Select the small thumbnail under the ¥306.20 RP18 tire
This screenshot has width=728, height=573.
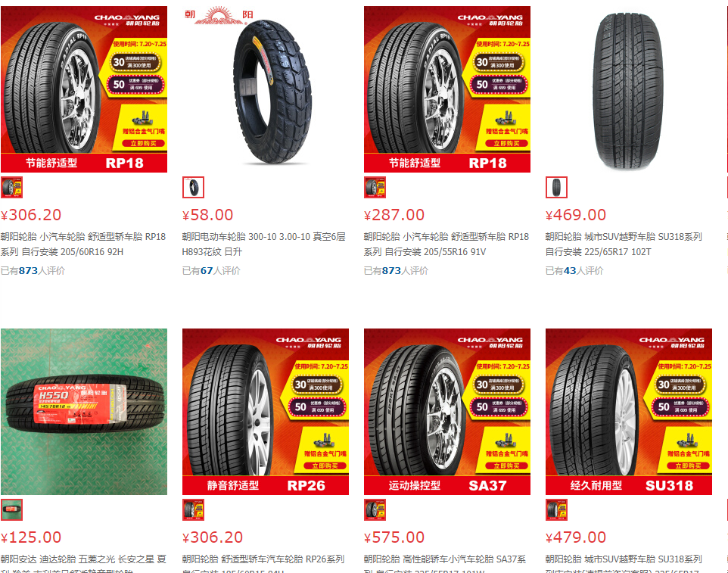(x=11, y=188)
